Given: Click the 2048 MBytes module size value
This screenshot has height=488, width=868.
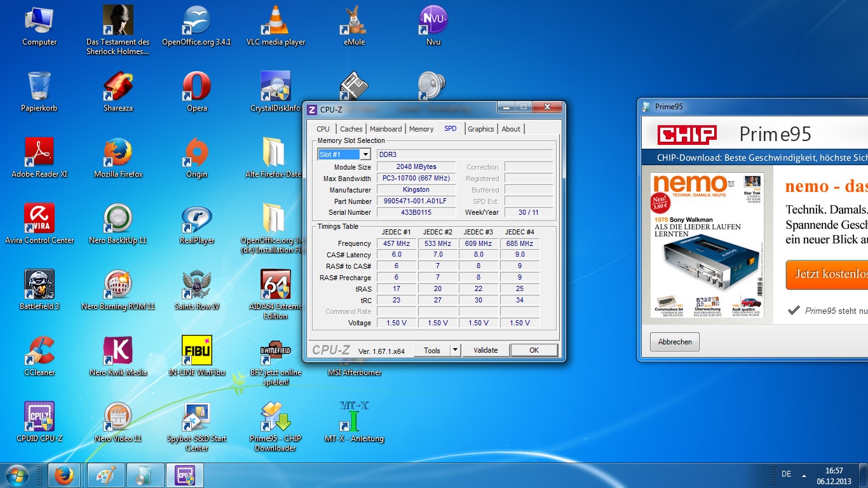Looking at the screenshot, I should [x=416, y=167].
